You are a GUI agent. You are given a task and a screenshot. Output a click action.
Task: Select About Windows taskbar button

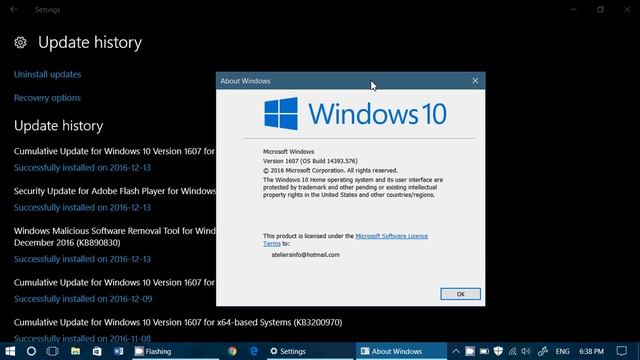[x=401, y=351]
